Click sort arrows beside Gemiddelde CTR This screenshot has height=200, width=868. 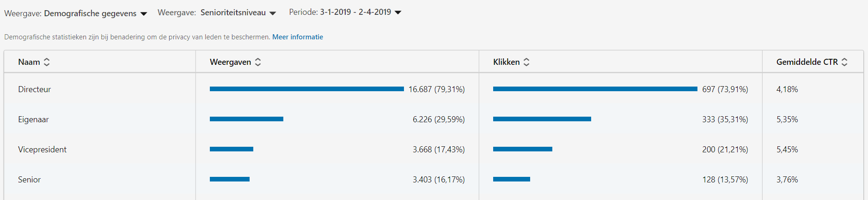pos(844,62)
